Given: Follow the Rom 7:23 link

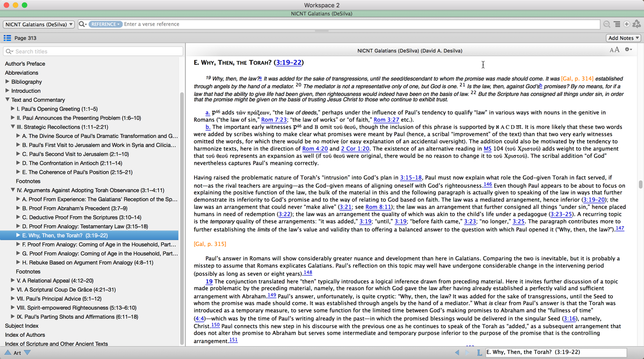Looking at the screenshot, I should (274, 120).
